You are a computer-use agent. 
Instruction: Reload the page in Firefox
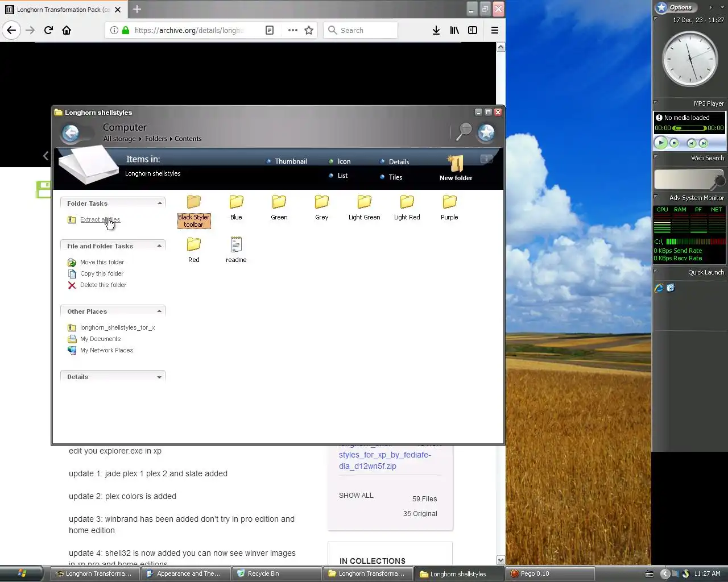48,30
